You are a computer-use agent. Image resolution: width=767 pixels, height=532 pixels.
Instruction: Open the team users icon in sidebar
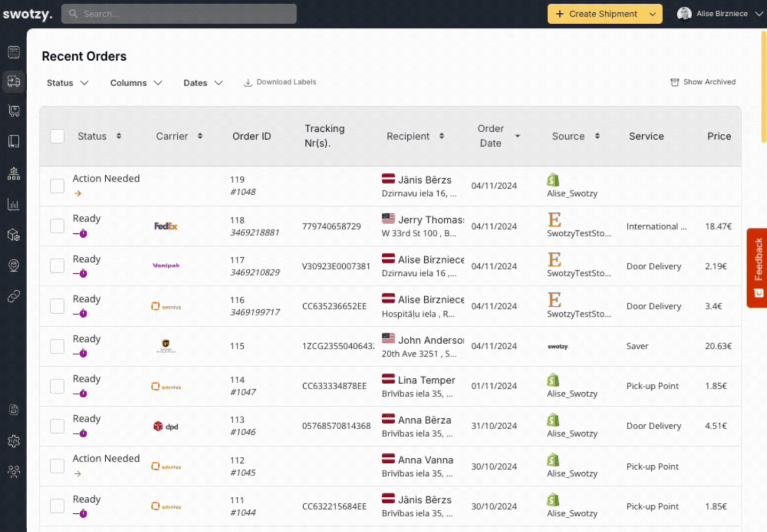click(x=14, y=471)
